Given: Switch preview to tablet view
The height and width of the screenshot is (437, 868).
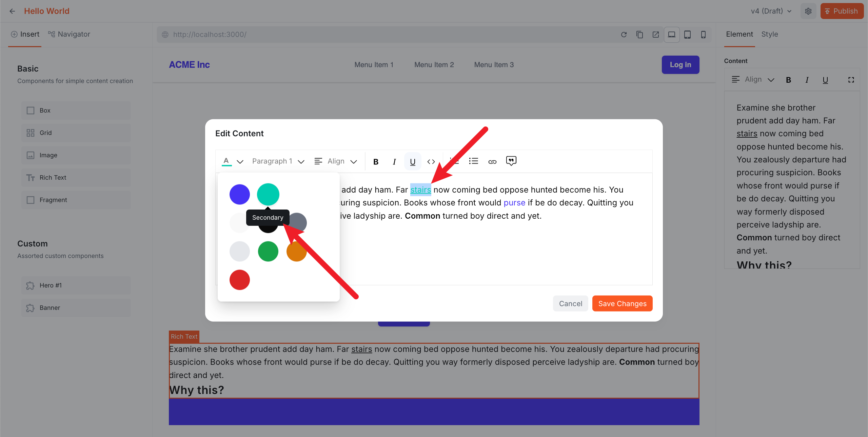Looking at the screenshot, I should (687, 34).
